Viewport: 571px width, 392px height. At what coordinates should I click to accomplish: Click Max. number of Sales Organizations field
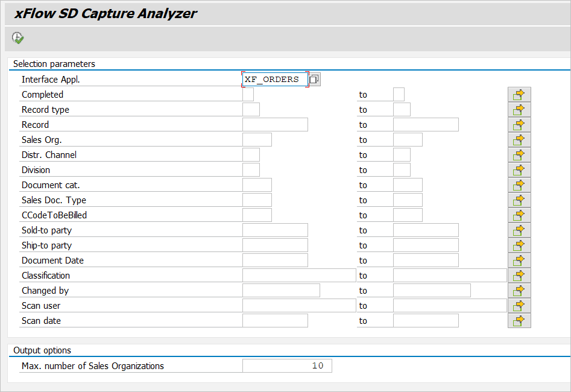point(287,366)
